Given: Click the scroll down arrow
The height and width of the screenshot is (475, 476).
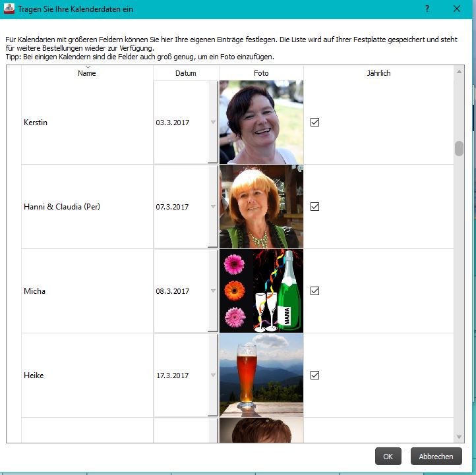Looking at the screenshot, I should pos(459,437).
